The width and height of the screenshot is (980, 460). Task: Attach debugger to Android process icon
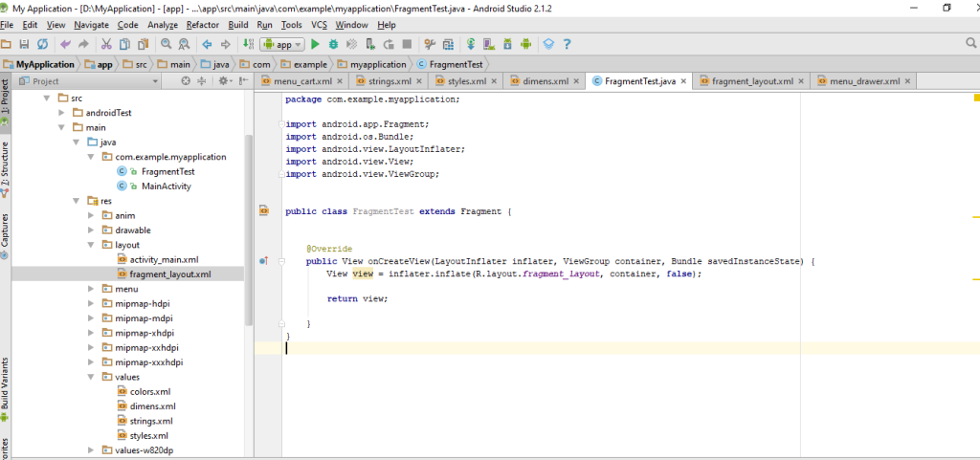click(370, 44)
